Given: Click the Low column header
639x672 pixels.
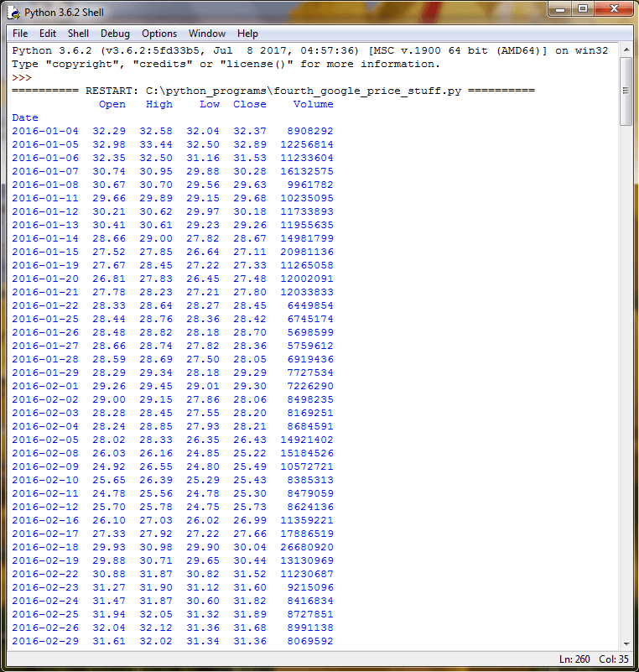Looking at the screenshot, I should [210, 104].
